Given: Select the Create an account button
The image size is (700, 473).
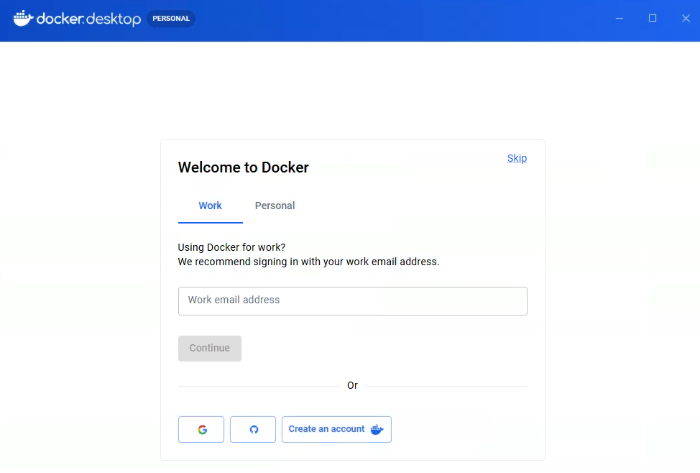Looking at the screenshot, I should [337, 429].
